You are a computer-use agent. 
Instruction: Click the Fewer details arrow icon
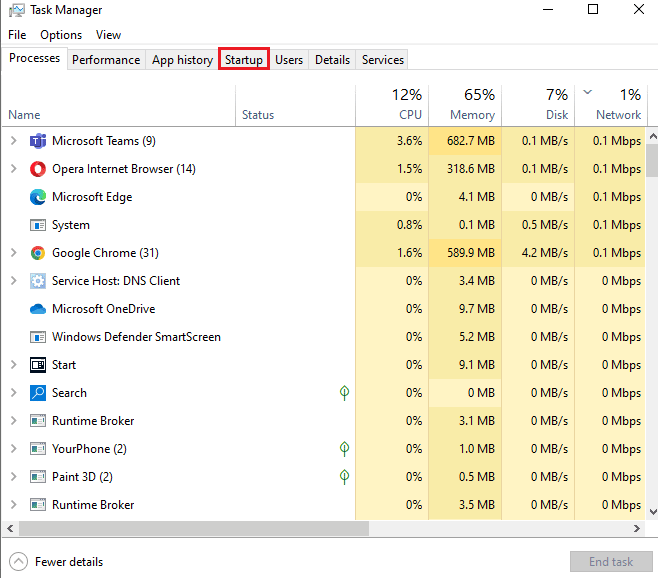18,562
